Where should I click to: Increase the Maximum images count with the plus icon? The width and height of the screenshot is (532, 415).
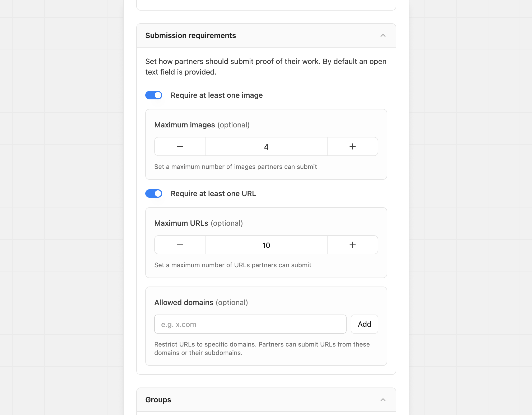click(x=352, y=146)
